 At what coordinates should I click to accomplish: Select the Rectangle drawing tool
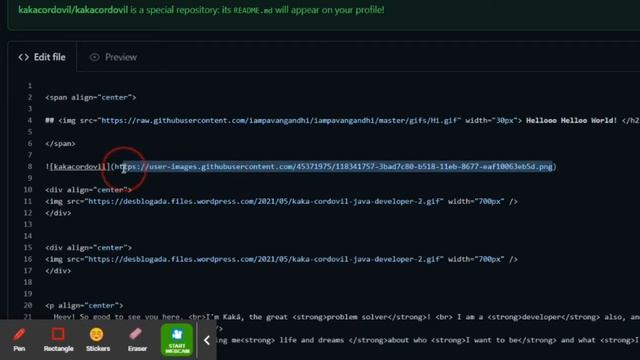(x=58, y=340)
